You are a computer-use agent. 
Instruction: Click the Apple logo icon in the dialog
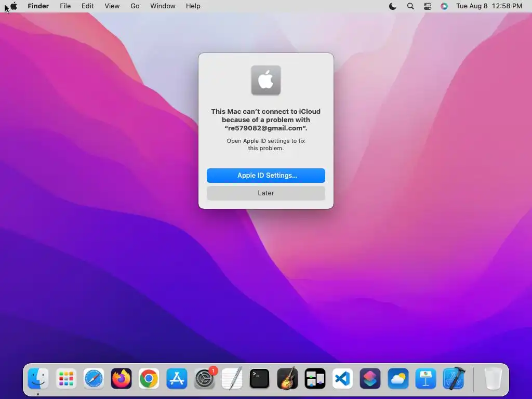(266, 81)
